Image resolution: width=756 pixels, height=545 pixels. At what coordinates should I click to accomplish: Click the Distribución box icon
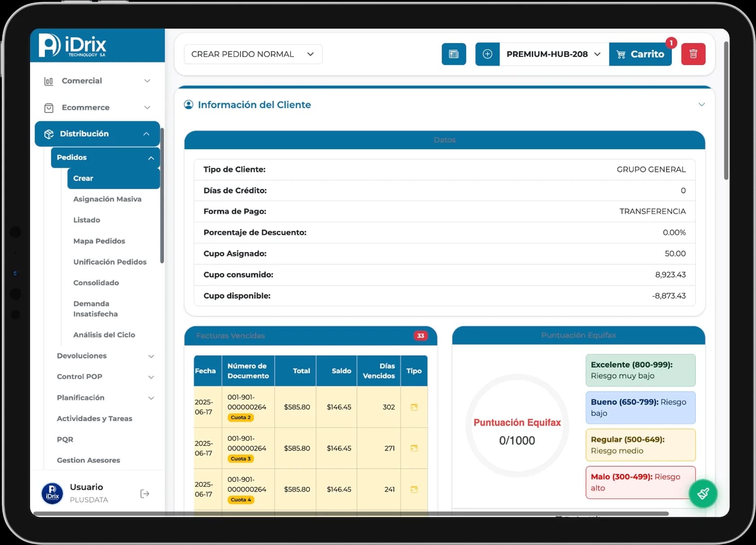coord(49,134)
